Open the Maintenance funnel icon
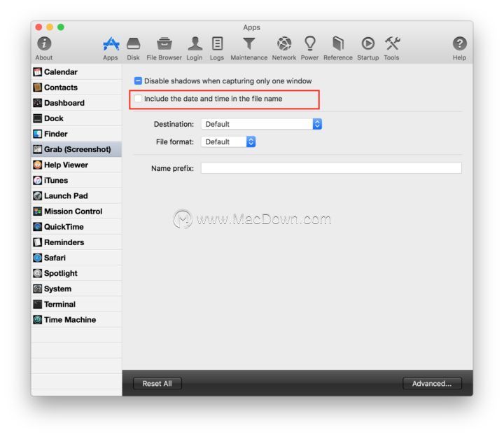The height and width of the screenshot is (437, 504). 248,43
